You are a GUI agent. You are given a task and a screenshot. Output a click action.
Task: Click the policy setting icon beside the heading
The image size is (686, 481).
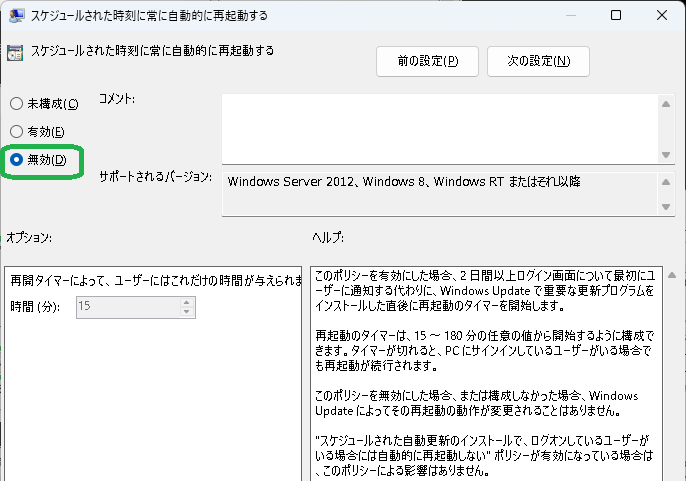16,53
